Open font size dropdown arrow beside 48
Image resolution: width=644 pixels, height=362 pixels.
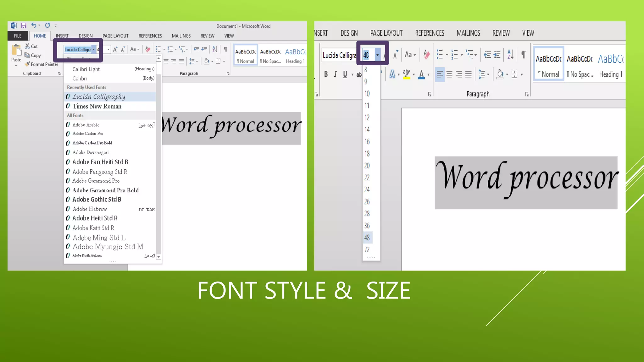click(x=377, y=55)
